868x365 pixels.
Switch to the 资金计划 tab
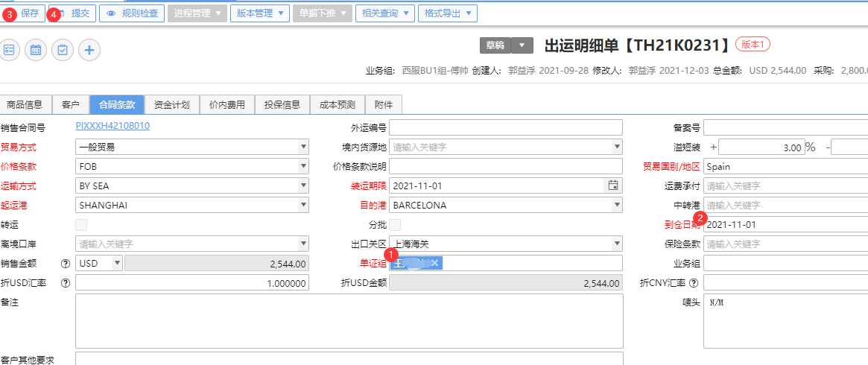[171, 105]
